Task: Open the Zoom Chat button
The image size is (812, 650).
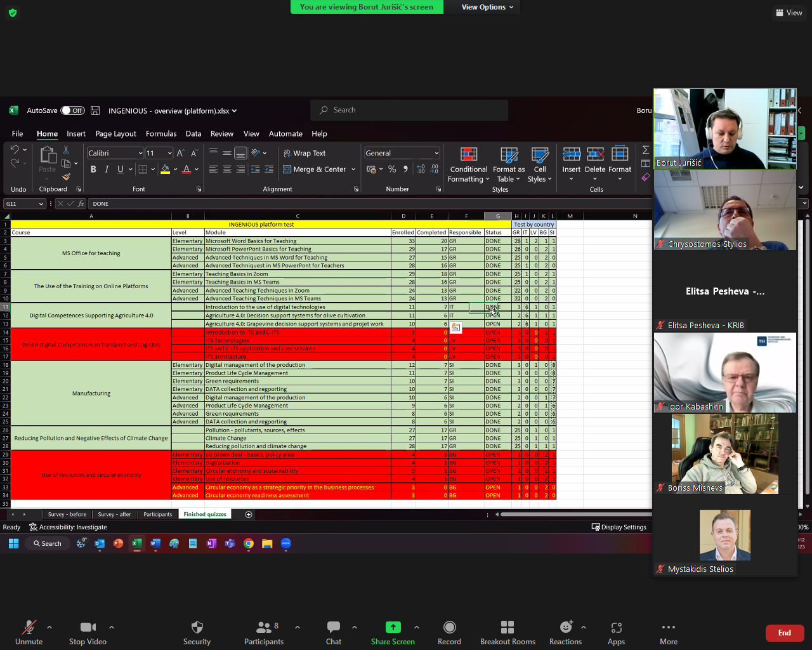Action: point(334,632)
